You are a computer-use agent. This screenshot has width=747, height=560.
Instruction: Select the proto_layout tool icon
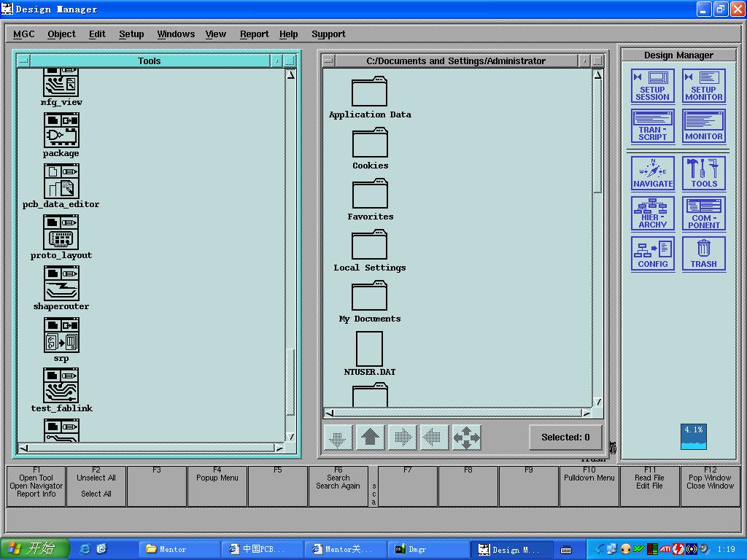(61, 232)
